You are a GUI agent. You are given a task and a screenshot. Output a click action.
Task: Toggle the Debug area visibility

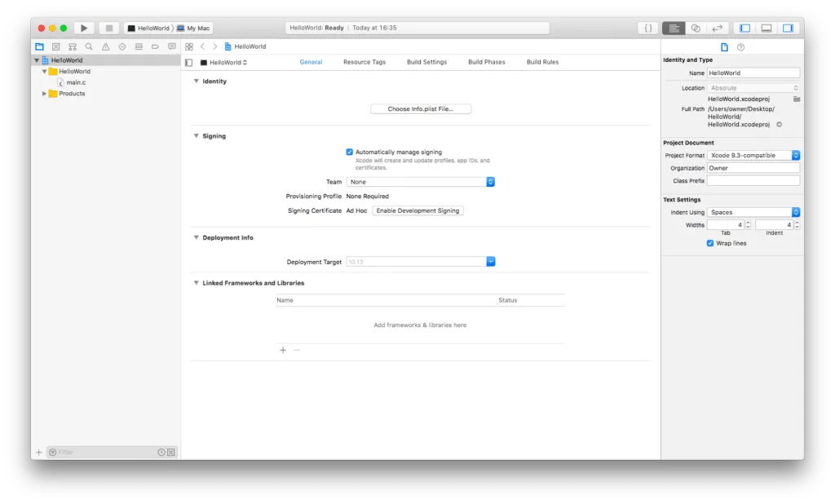[x=767, y=28]
